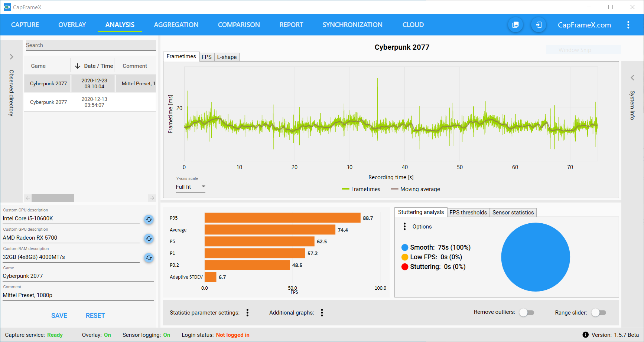Open the SYNCHRONIZATION tab
Viewport: 644px width, 342px height.
[x=352, y=25]
